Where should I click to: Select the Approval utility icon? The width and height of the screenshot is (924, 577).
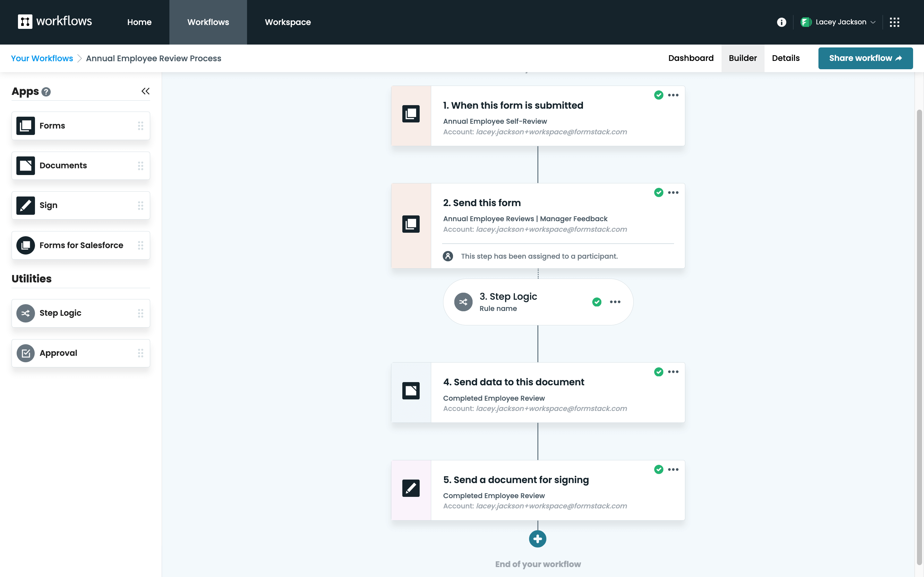coord(25,353)
